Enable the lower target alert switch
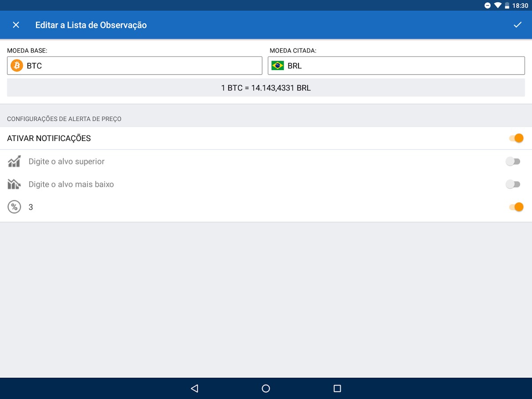This screenshot has width=532, height=399. [513, 184]
